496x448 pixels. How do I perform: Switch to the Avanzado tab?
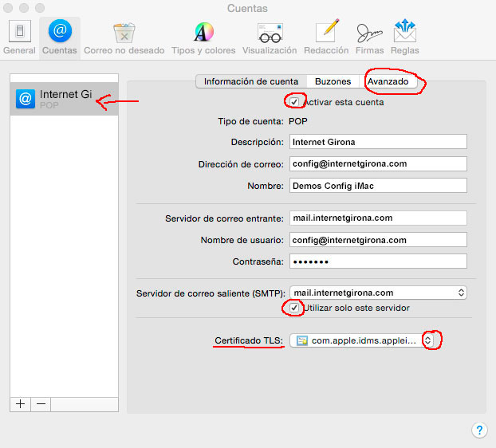coord(388,81)
